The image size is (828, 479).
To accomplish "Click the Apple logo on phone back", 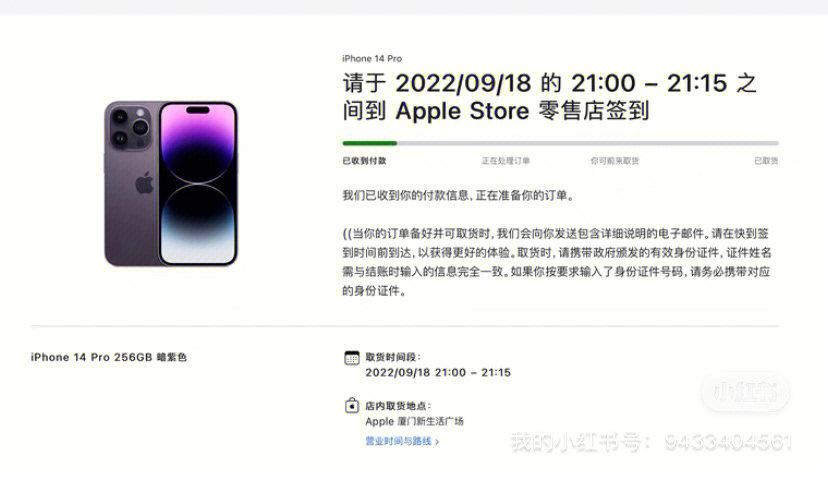I will [144, 183].
